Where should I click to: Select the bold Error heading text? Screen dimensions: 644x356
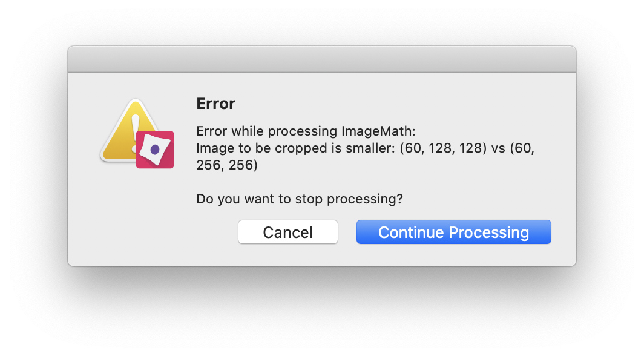pos(215,104)
